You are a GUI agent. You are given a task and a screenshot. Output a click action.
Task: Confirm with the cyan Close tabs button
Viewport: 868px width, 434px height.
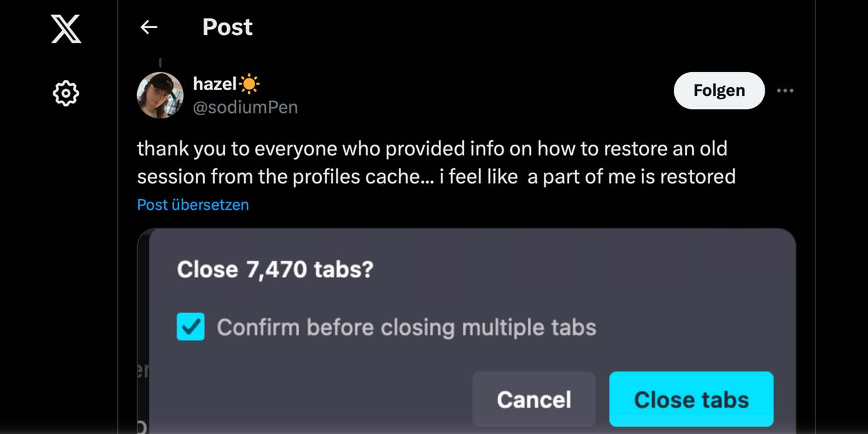[x=691, y=400]
